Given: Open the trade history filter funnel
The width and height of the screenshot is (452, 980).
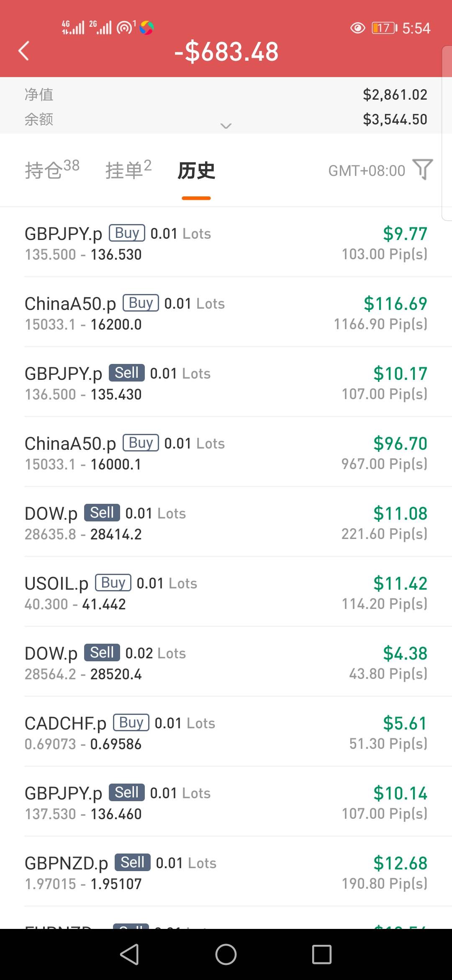Looking at the screenshot, I should point(422,170).
